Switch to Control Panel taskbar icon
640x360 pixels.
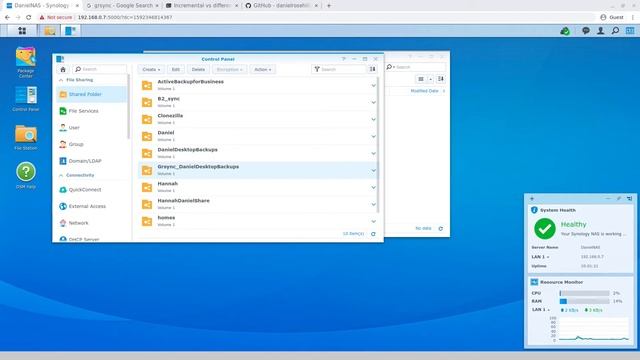click(70, 31)
